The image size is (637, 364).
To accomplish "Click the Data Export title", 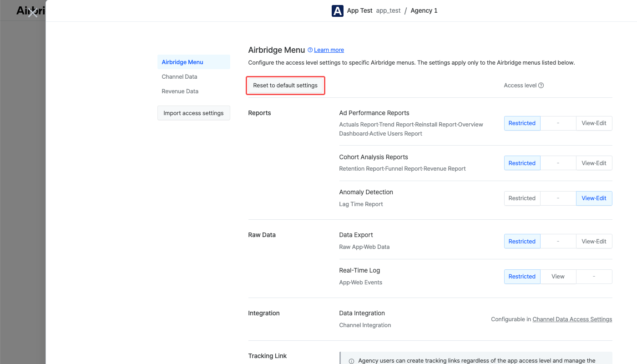I will click(x=356, y=235).
